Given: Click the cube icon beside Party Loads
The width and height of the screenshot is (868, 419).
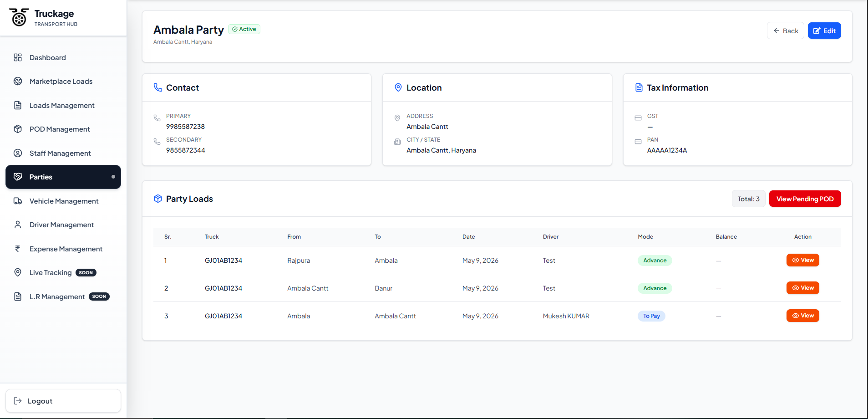Looking at the screenshot, I should tap(158, 199).
